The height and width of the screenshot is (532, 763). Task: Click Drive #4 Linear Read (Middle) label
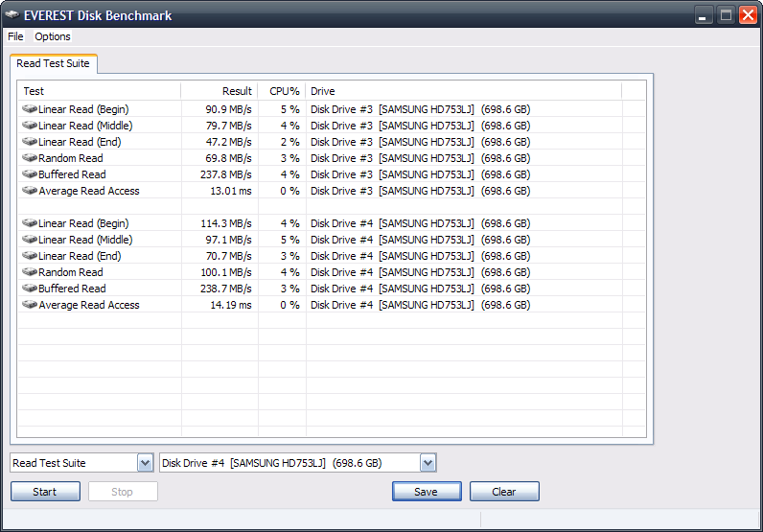click(85, 240)
